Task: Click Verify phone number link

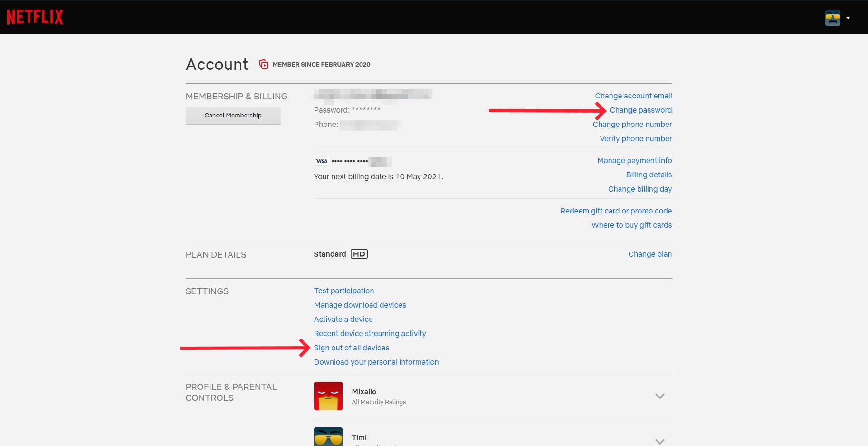Action: [635, 138]
